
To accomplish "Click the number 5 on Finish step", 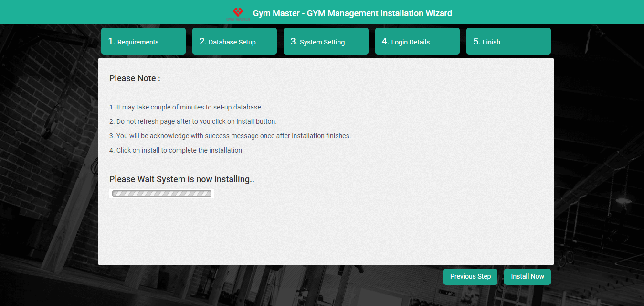I will [x=476, y=42].
